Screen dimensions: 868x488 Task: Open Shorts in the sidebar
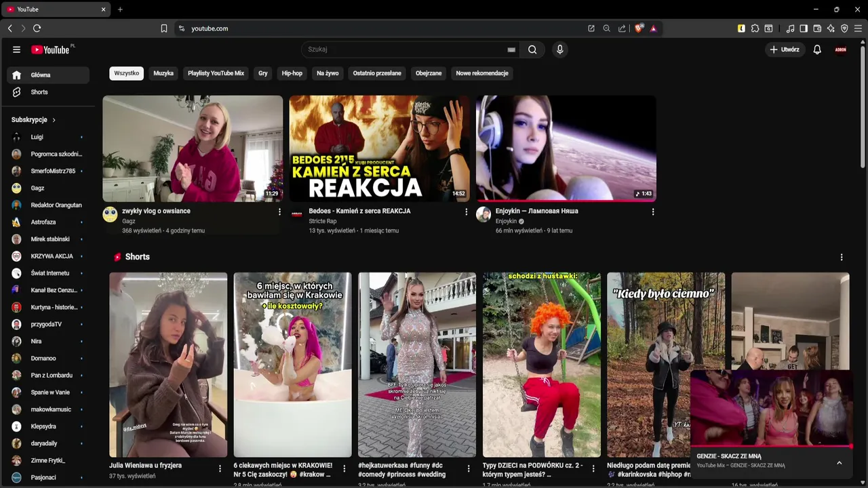point(48,92)
